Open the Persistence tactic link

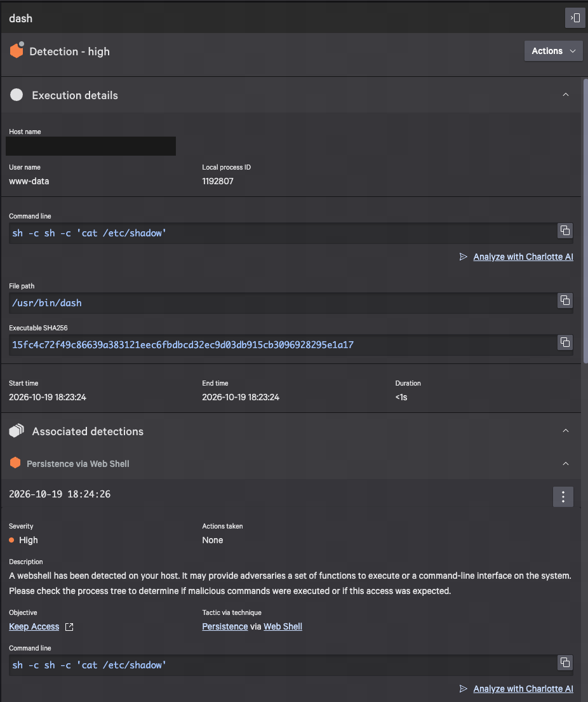pyautogui.click(x=225, y=626)
